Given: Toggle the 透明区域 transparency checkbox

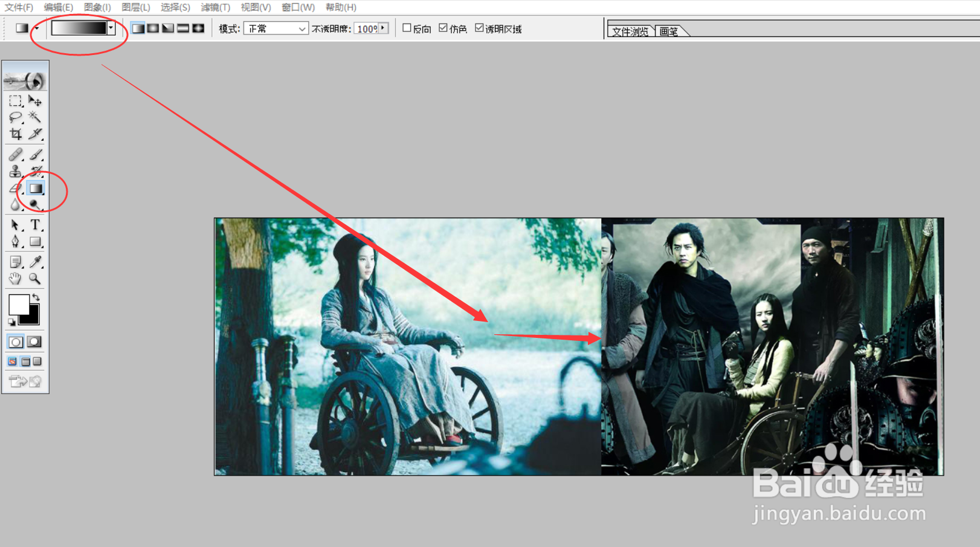Looking at the screenshot, I should pyautogui.click(x=480, y=28).
